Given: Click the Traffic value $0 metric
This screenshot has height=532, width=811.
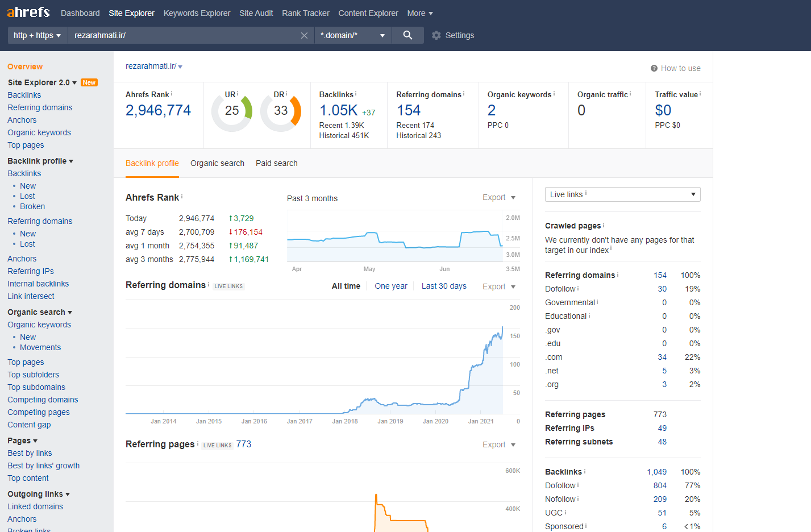Looking at the screenshot, I should [663, 110].
